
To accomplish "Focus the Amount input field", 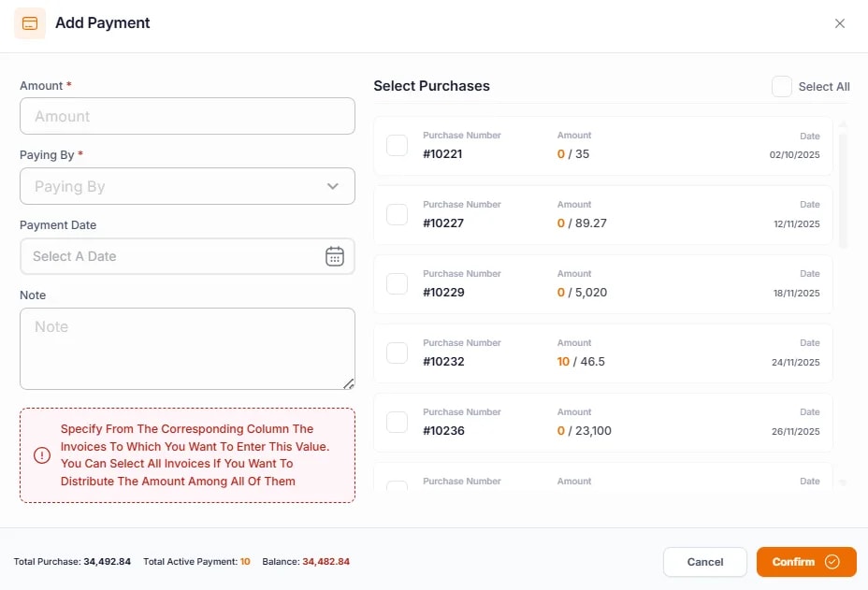I will pos(187,116).
